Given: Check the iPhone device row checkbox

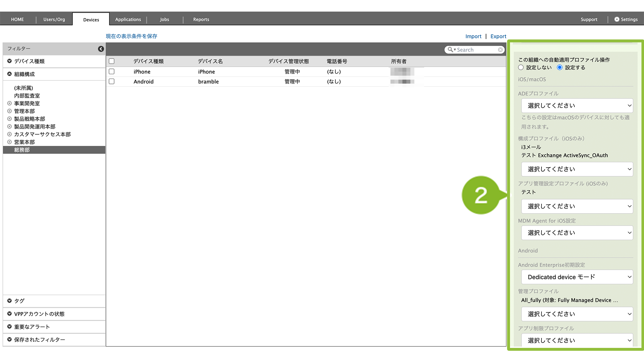Looking at the screenshot, I should pos(112,72).
